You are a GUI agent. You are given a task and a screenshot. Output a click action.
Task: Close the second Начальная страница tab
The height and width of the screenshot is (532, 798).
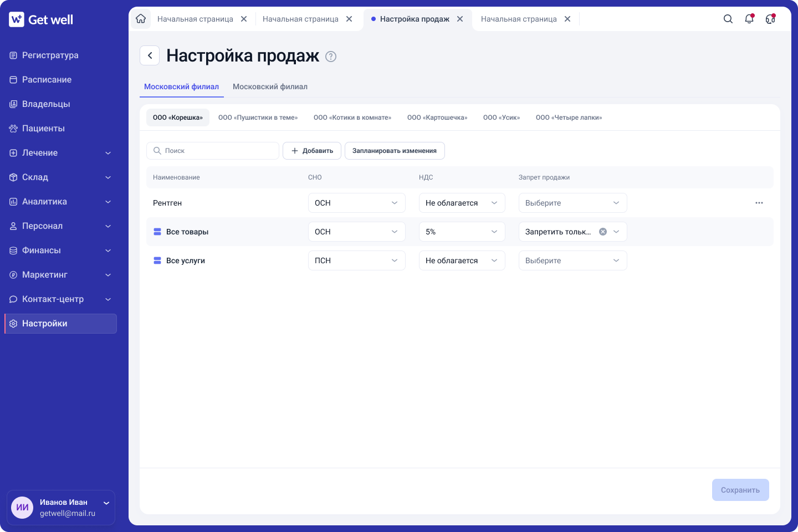349,19
